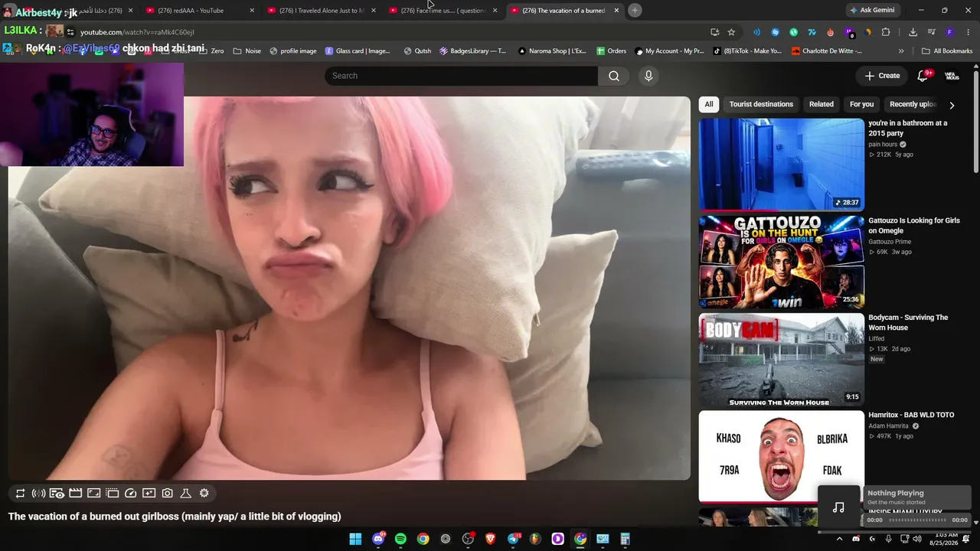
Task: Select the For you filter chip
Action: [861, 104]
